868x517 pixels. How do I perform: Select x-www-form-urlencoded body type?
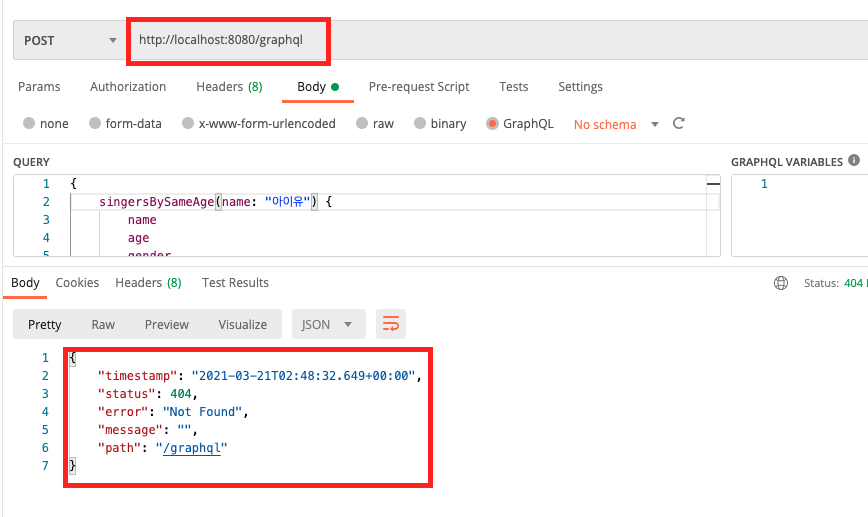point(259,123)
